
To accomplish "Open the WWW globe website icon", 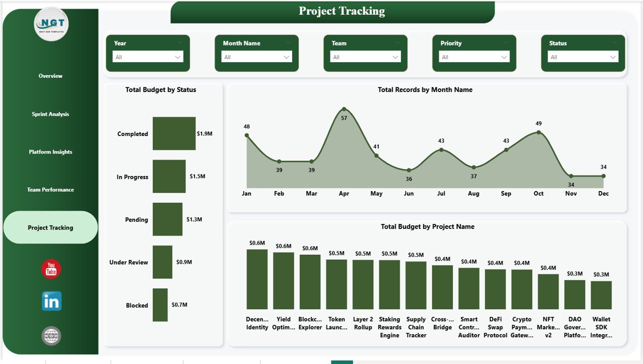I will tap(51, 335).
